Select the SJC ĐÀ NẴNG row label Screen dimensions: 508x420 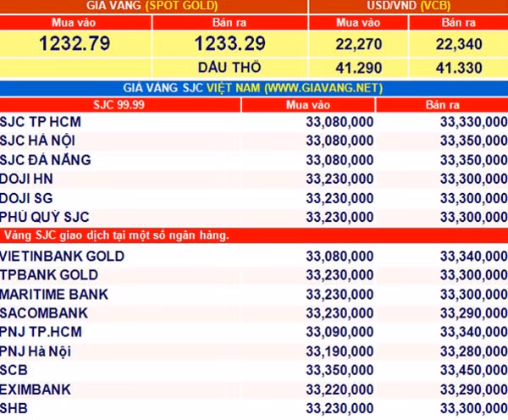pos(46,160)
